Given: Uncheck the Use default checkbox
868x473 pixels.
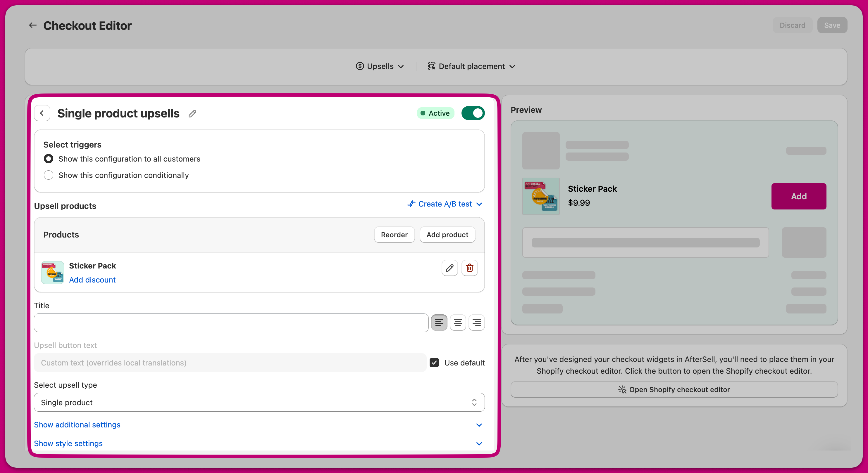Looking at the screenshot, I should click(434, 363).
